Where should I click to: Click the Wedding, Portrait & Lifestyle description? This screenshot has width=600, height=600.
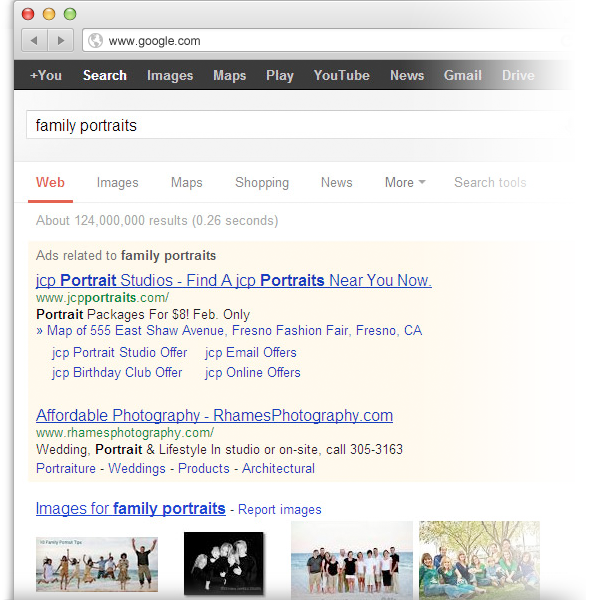coord(219,450)
